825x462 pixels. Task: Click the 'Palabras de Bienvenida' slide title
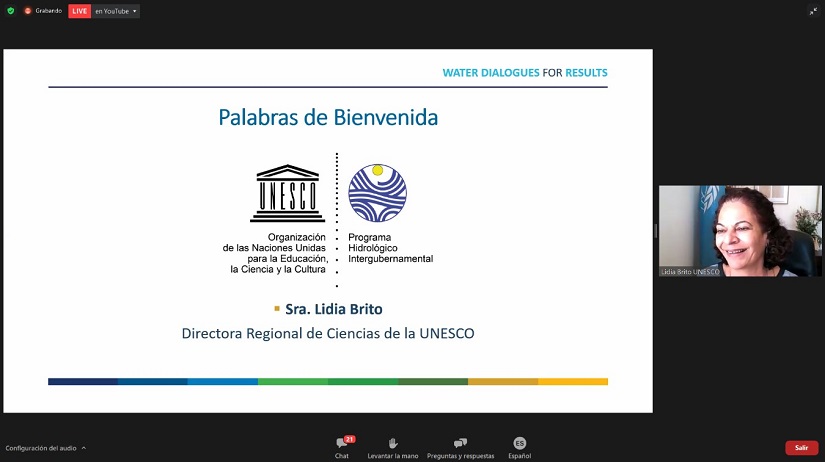click(x=328, y=117)
